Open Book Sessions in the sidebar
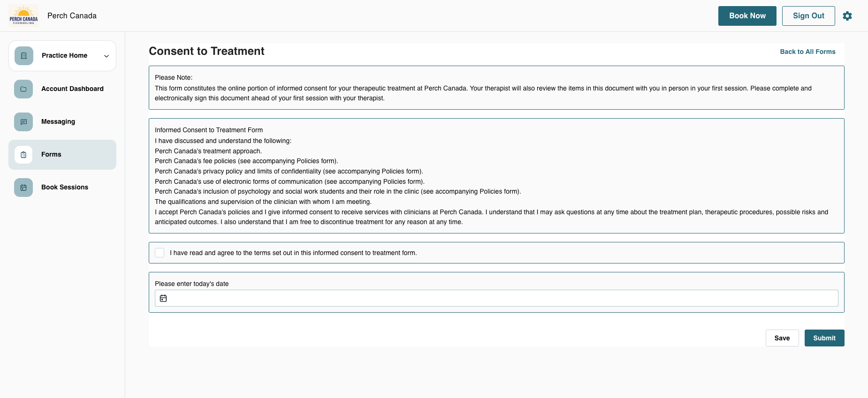The height and width of the screenshot is (398, 868). tap(62, 188)
